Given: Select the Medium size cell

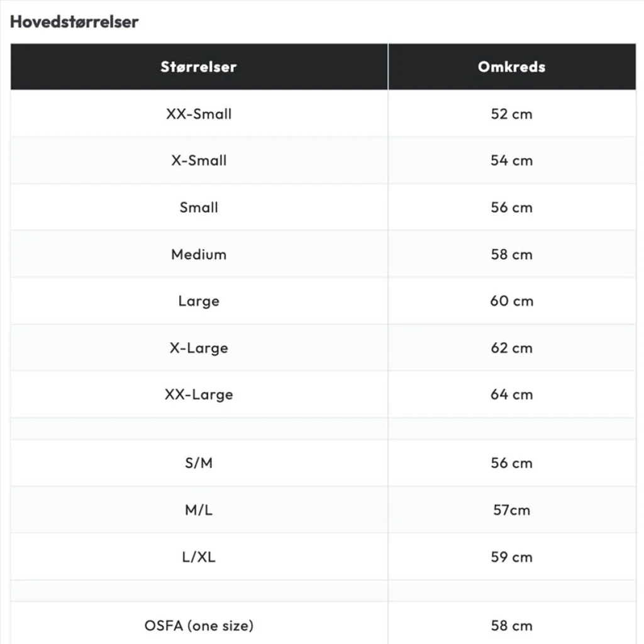Looking at the screenshot, I should [x=199, y=254].
